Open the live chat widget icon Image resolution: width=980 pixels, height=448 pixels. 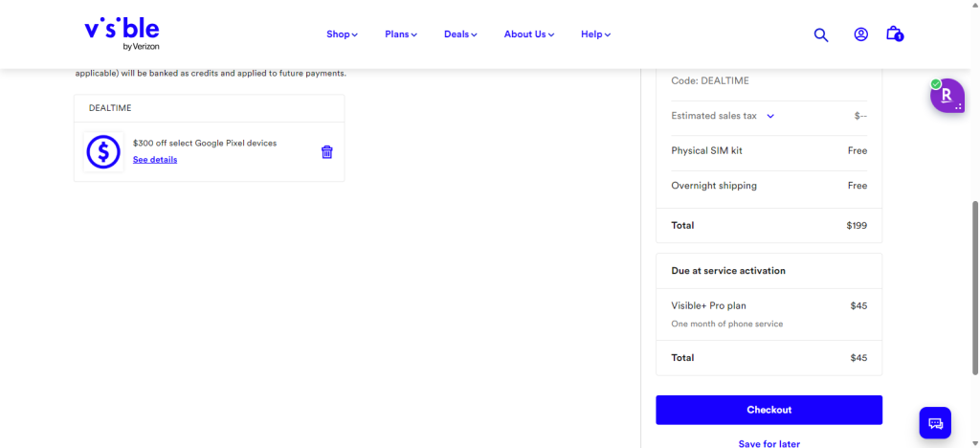pyautogui.click(x=935, y=423)
